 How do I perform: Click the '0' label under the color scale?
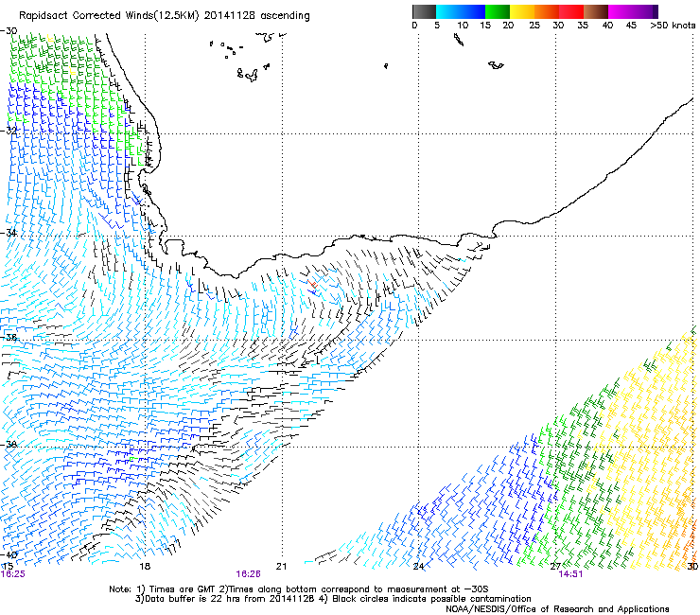tap(414, 26)
